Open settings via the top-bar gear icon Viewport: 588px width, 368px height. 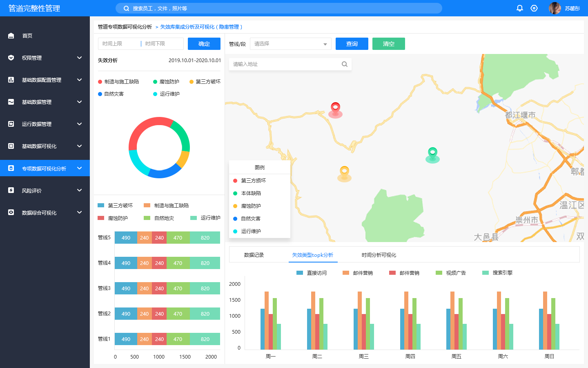(534, 8)
